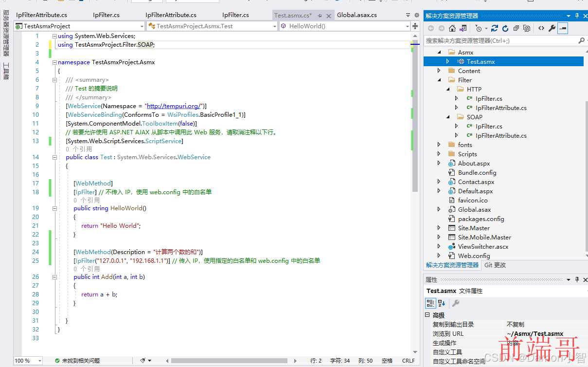Click the references codelens above Add method
The width and height of the screenshot is (588, 367).
(x=87, y=269)
